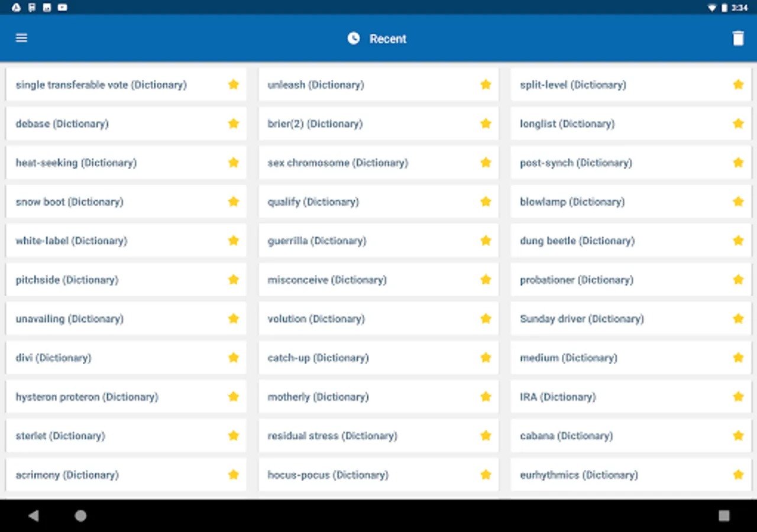Toggle favorite star for debase
The height and width of the screenshot is (532, 757).
coord(234,124)
